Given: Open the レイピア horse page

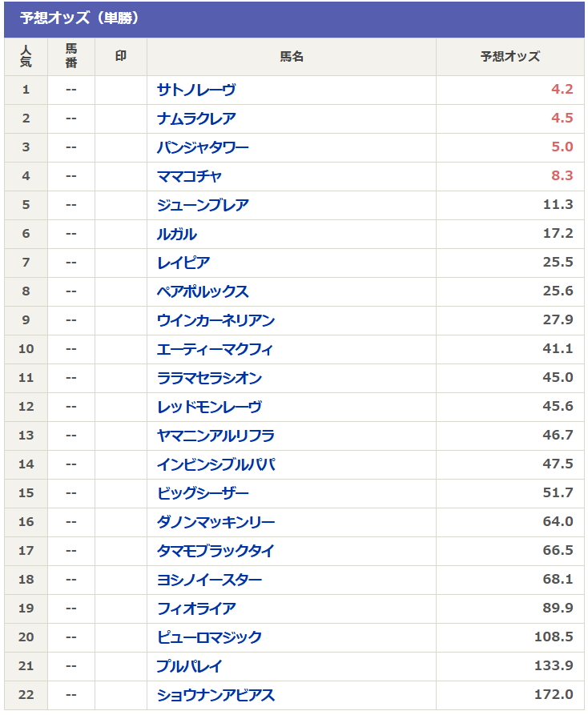Looking at the screenshot, I should point(183,263).
